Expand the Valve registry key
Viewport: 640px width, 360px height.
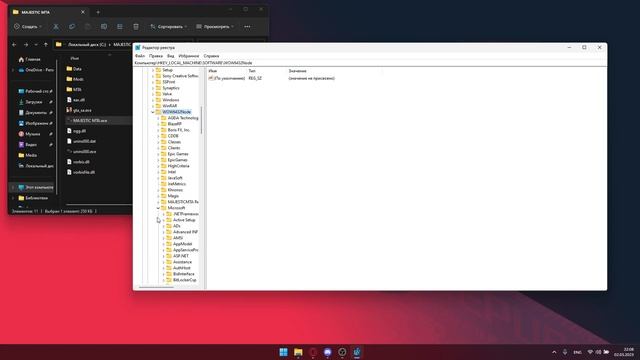pos(153,94)
